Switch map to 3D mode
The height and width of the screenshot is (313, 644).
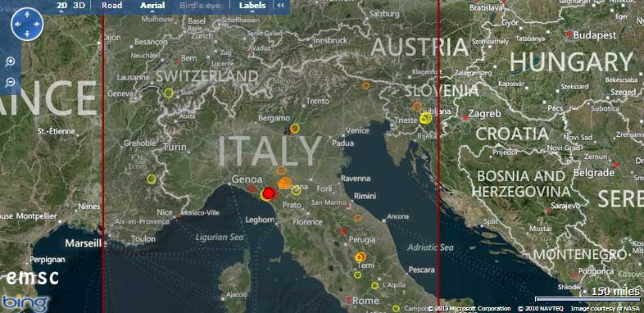79,6
